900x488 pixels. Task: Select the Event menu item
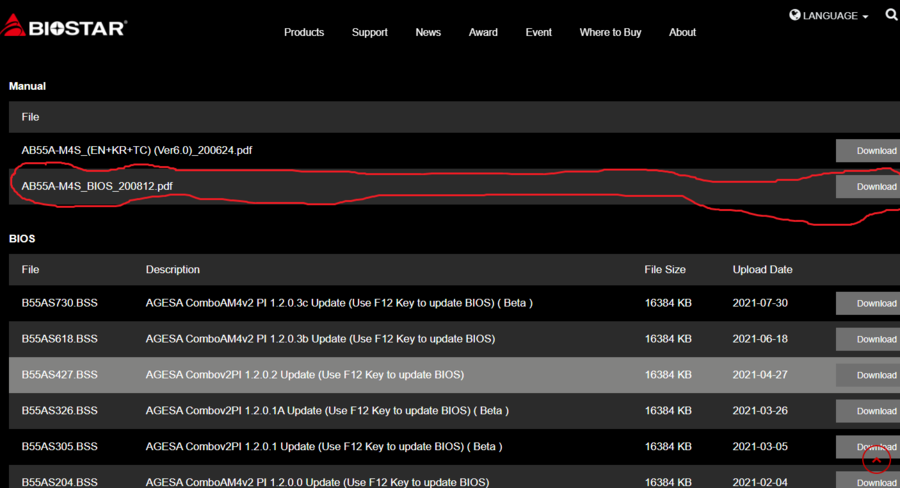pyautogui.click(x=538, y=32)
